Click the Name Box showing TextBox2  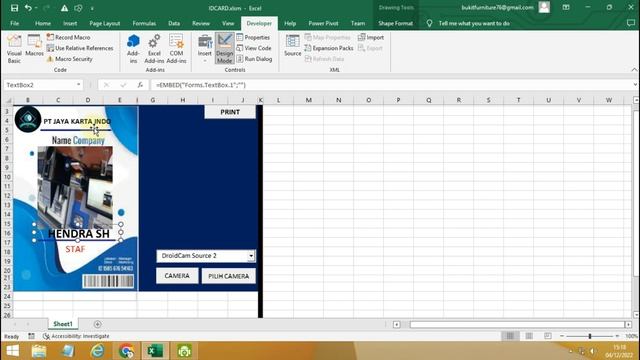coord(39,85)
